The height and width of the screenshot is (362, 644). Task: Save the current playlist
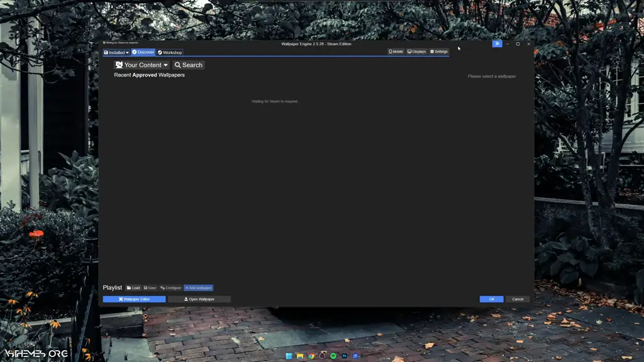tap(150, 288)
